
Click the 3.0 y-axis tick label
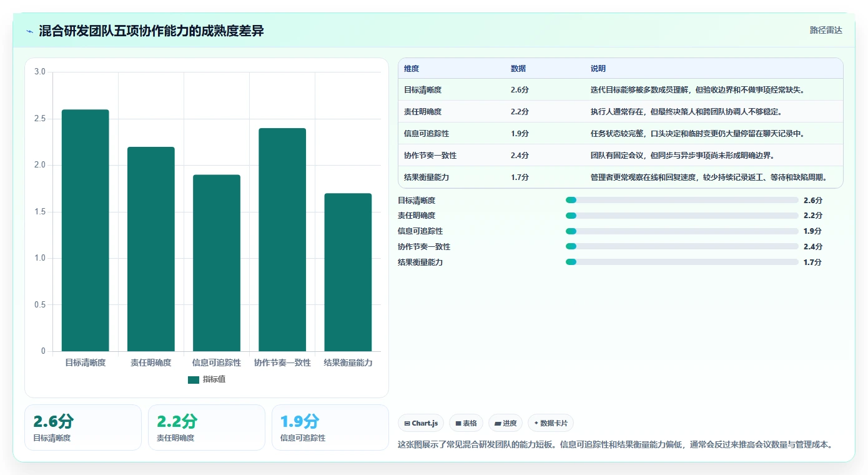pyautogui.click(x=40, y=72)
